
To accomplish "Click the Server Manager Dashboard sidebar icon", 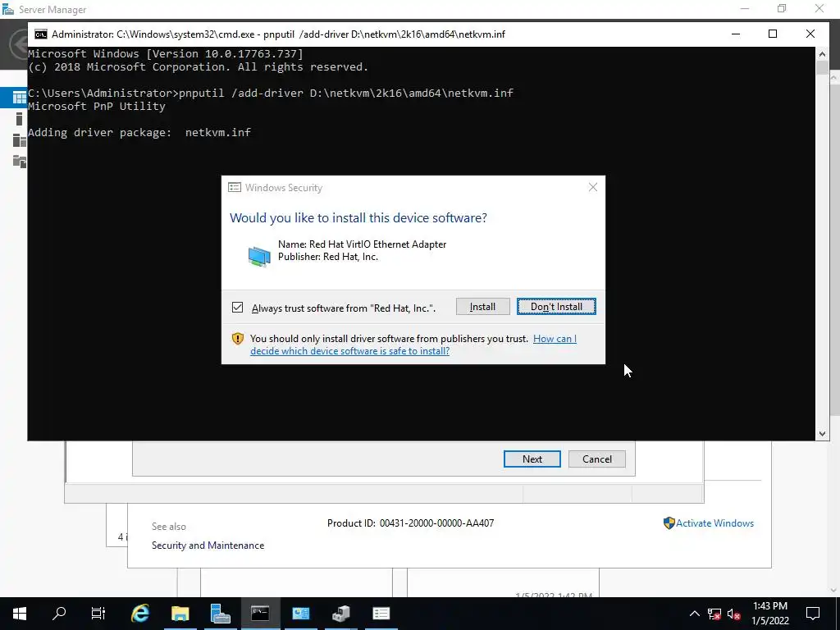I will [x=20, y=98].
